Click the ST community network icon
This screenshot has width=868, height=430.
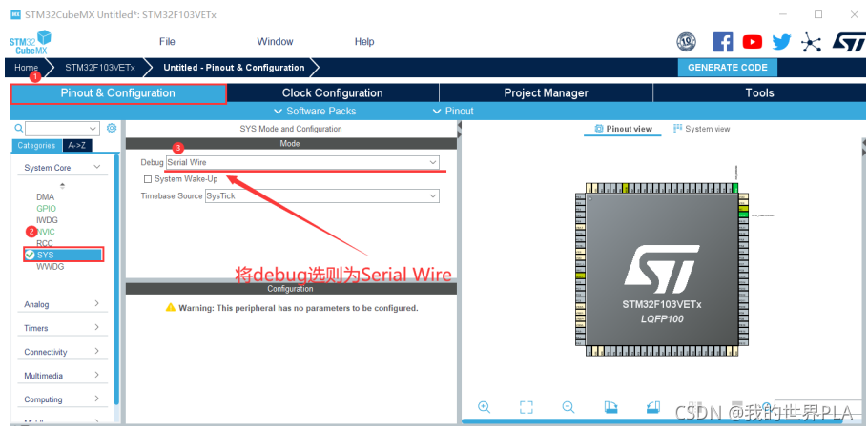[811, 42]
